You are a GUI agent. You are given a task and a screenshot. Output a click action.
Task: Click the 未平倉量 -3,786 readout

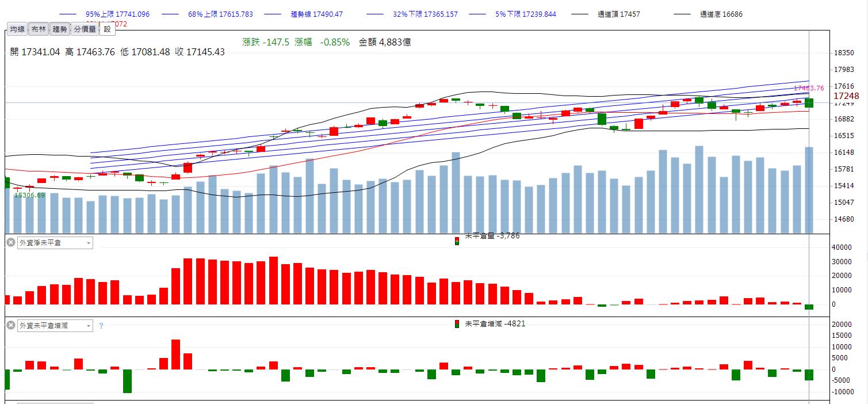click(492, 235)
